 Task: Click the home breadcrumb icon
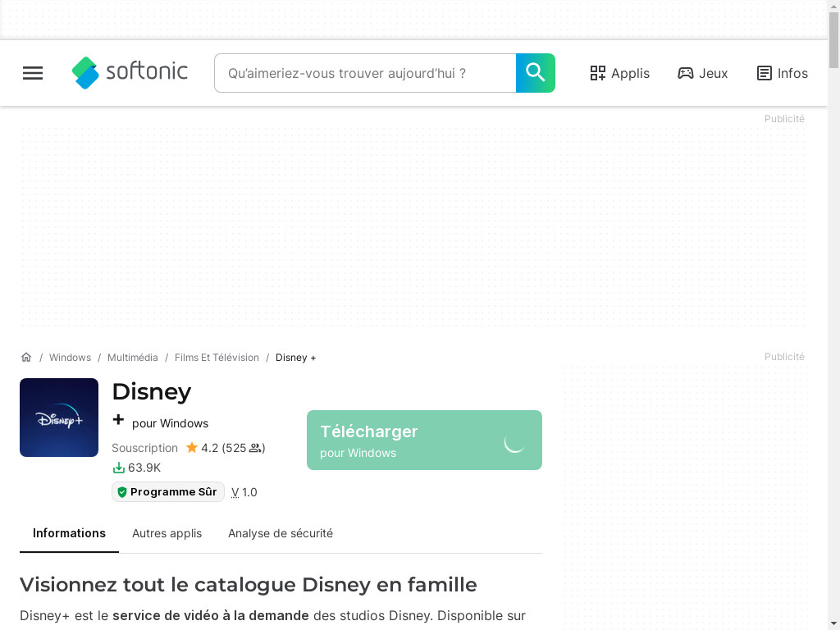point(26,358)
